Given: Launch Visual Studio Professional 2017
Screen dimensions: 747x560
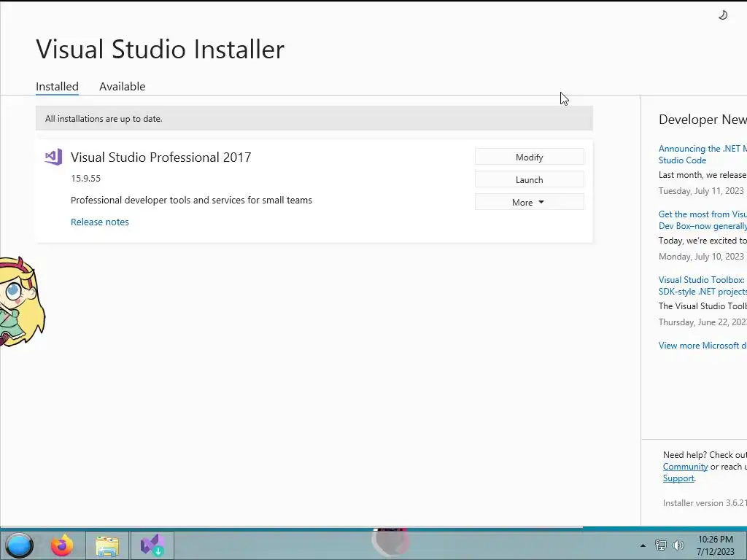Looking at the screenshot, I should point(530,179).
